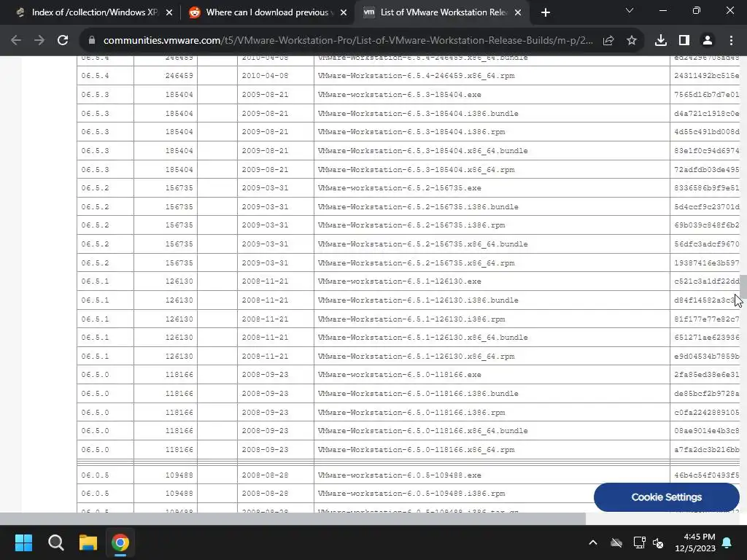Open clock showing 4:45 PM 12/5/2023
This screenshot has width=747, height=560.
[x=695, y=542]
